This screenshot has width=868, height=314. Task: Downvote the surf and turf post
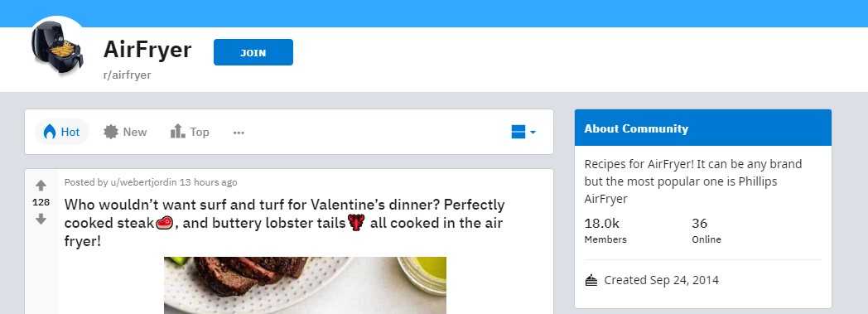[41, 220]
